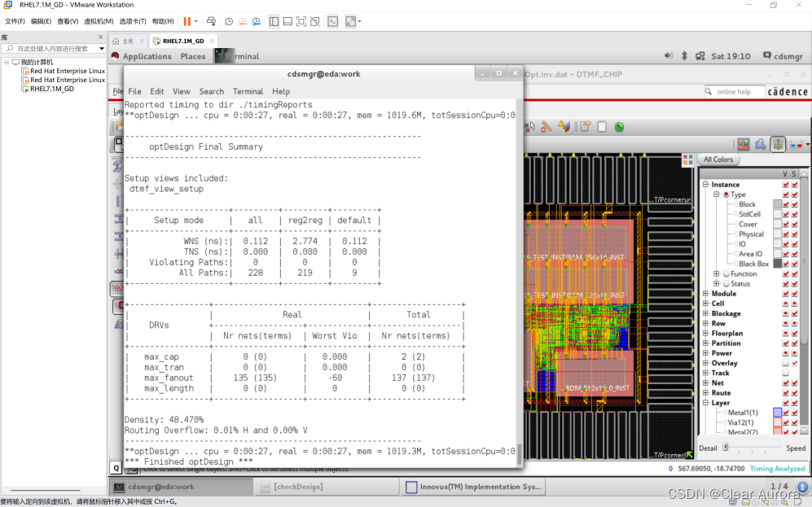Switch to Innovus floorplan view icon
Image resolution: width=812 pixels, height=507 pixels.
click(x=744, y=144)
